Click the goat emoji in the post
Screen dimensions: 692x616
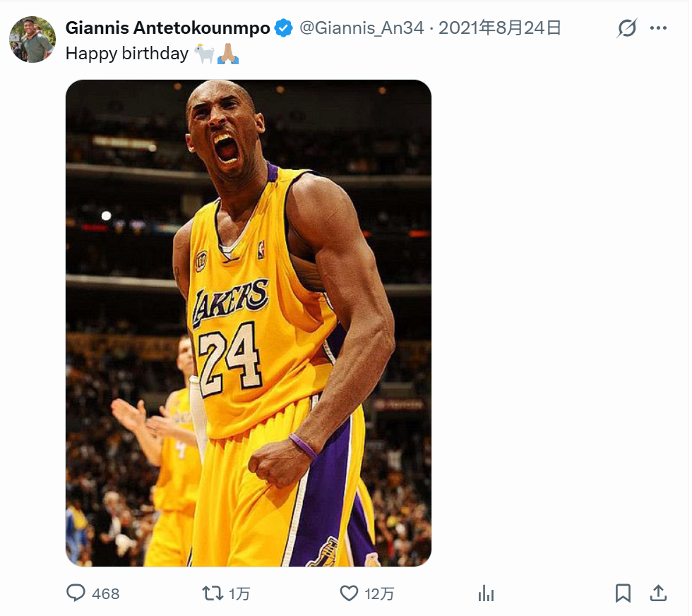(204, 54)
